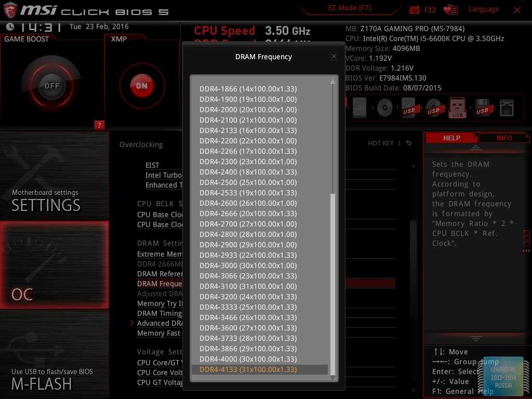Toggle the GAME BOOST knob
The image size is (532, 399).
tap(51, 86)
